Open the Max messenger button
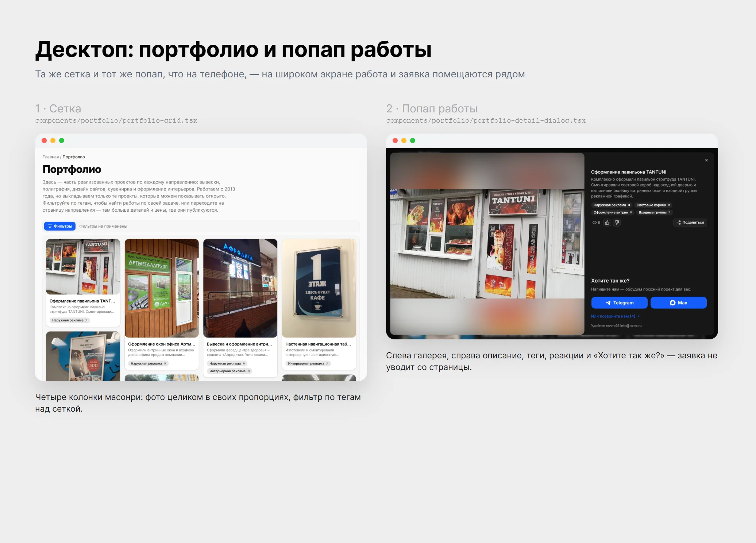The height and width of the screenshot is (543, 756). (x=678, y=303)
